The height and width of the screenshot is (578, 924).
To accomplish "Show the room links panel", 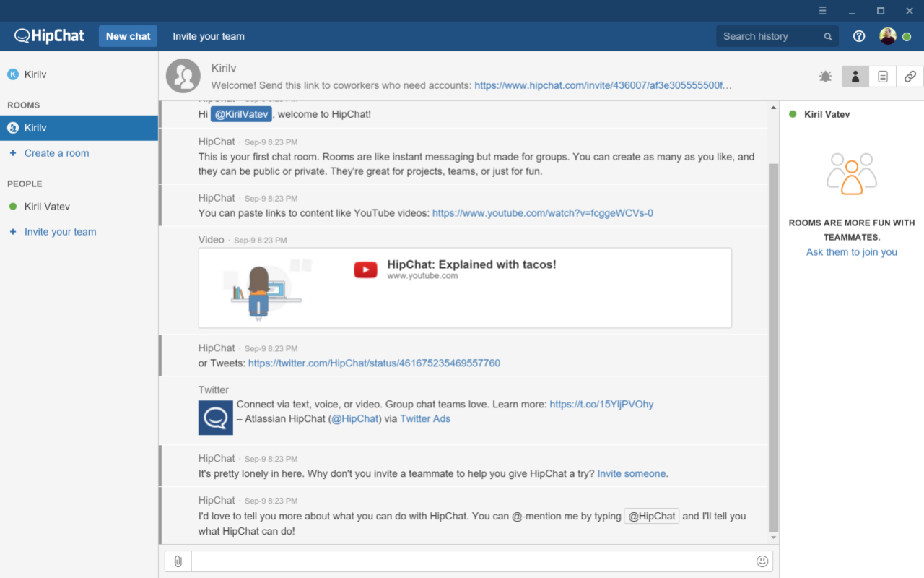I will pos(910,76).
